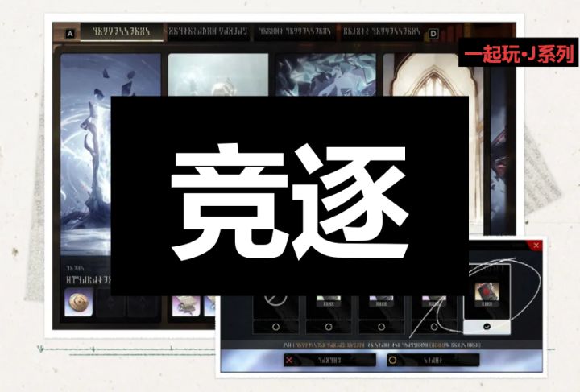Click the circle-slash none option icon
This screenshot has width=580, height=392.
coord(276,300)
